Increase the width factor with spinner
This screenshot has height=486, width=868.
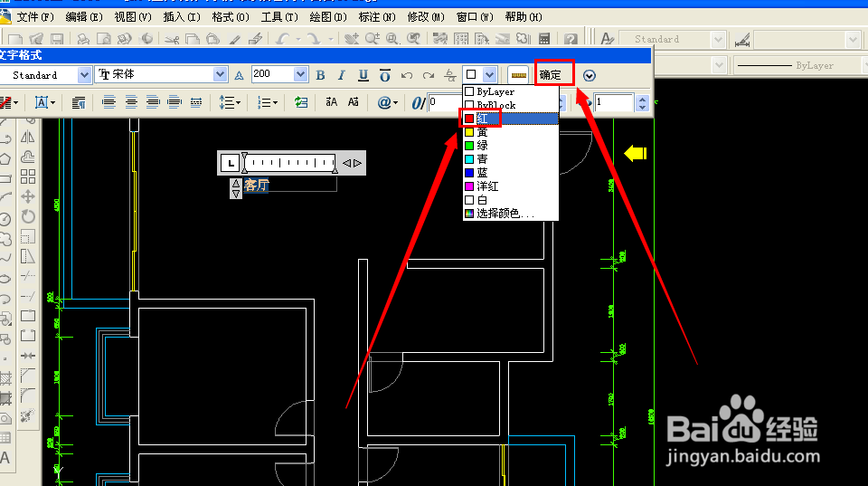(642, 99)
